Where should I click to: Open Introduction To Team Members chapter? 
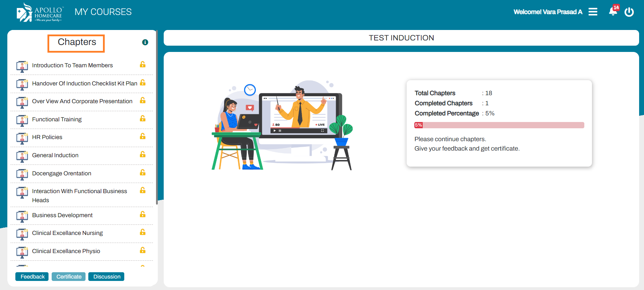tap(72, 65)
